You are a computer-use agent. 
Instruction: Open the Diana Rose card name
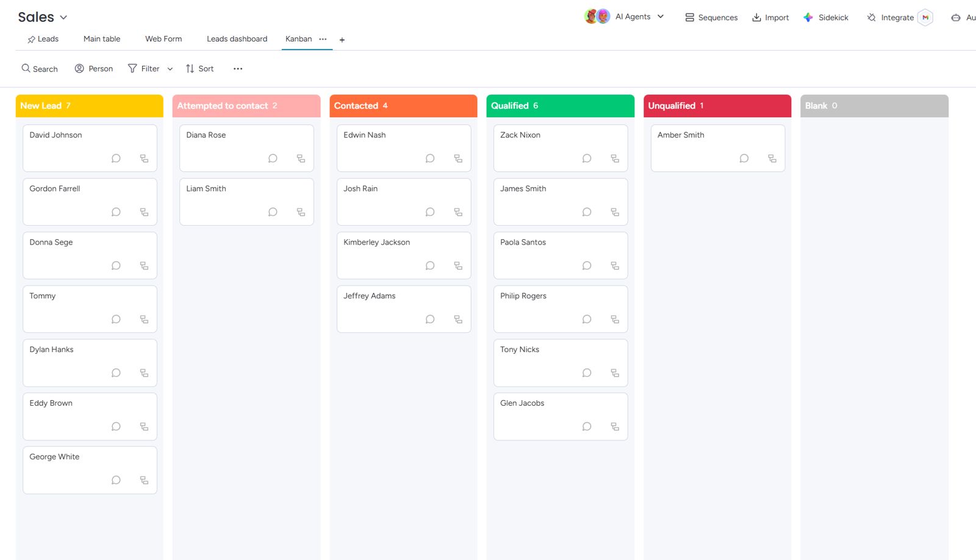click(x=206, y=135)
